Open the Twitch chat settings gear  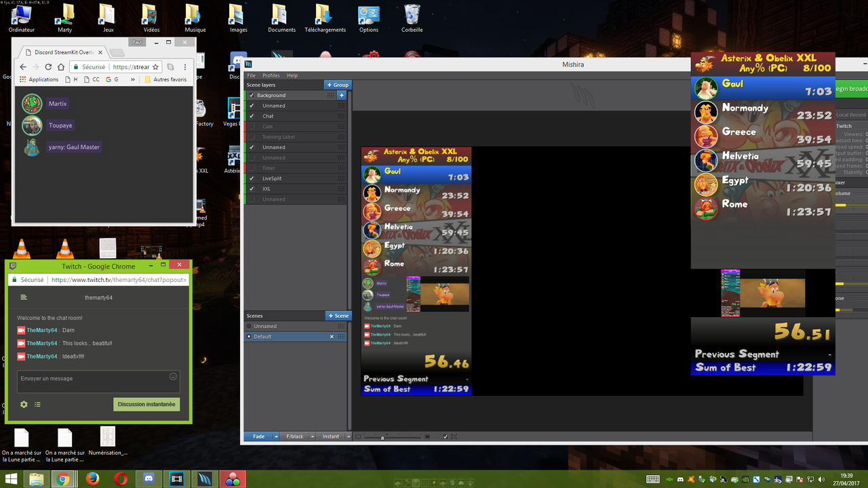[24, 404]
